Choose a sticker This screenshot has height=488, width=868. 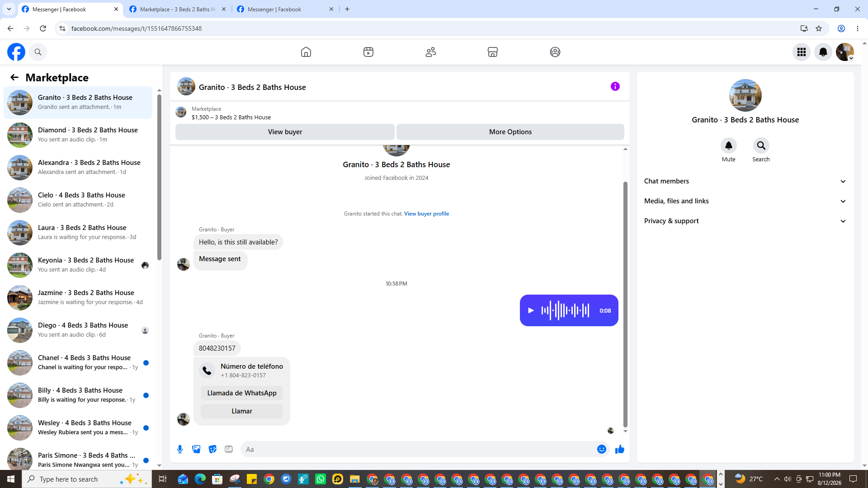coord(212,449)
